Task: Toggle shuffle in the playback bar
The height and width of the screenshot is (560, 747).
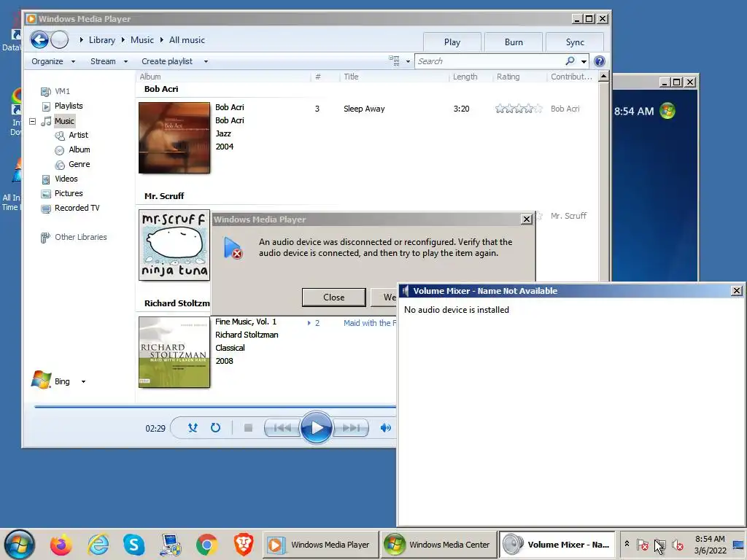Action: 193,427
